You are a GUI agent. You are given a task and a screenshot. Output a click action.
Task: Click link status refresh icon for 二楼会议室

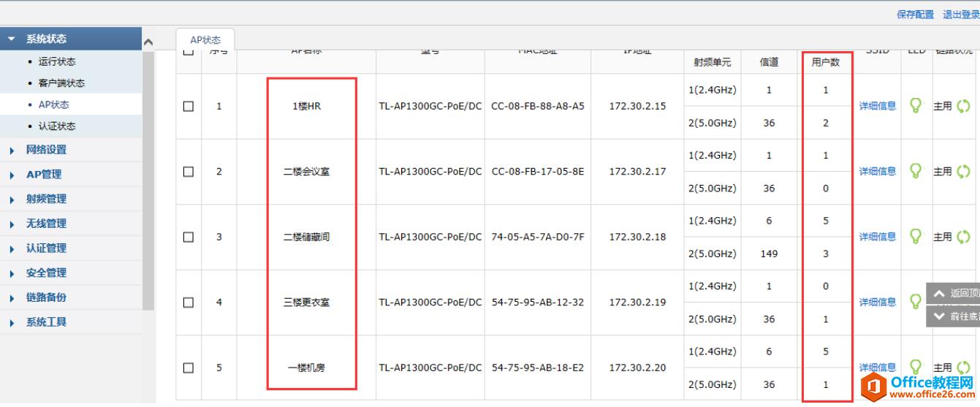pos(963,172)
